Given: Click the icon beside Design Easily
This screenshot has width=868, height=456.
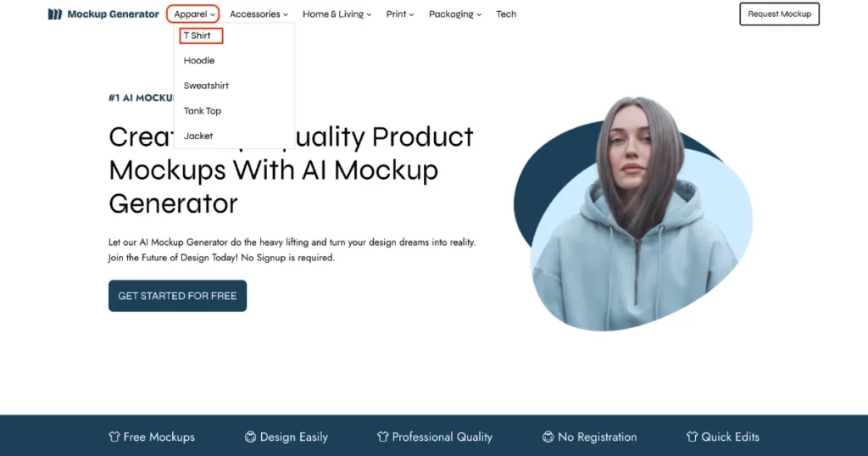Looking at the screenshot, I should [x=250, y=437].
